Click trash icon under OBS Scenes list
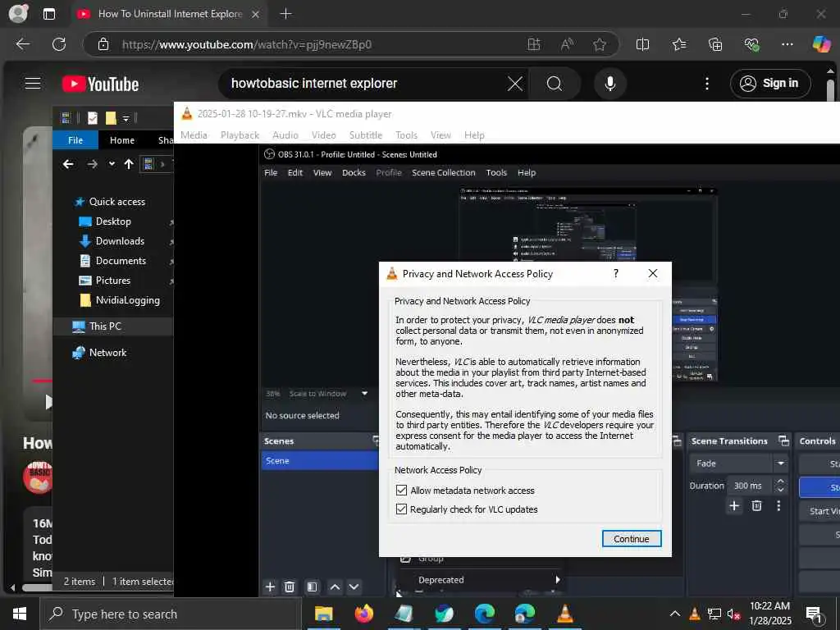The height and width of the screenshot is (630, 840). [x=290, y=587]
